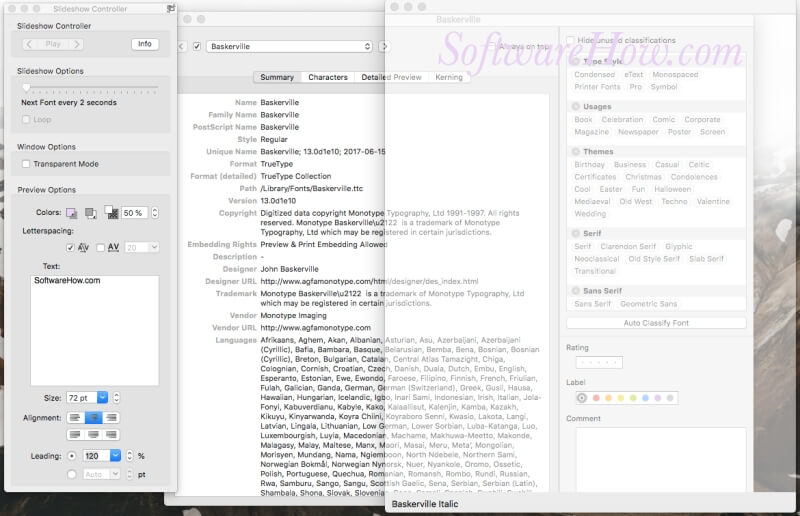Check Hide unused classifications
Viewport: 800px width, 516px height.
pyautogui.click(x=570, y=40)
